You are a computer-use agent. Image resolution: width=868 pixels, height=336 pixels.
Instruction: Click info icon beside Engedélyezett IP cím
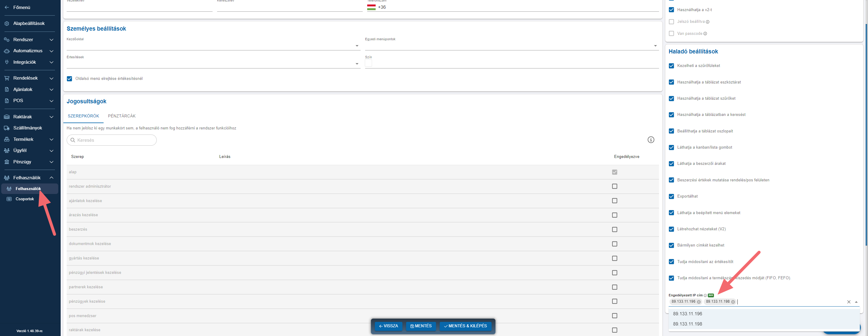coord(705,295)
